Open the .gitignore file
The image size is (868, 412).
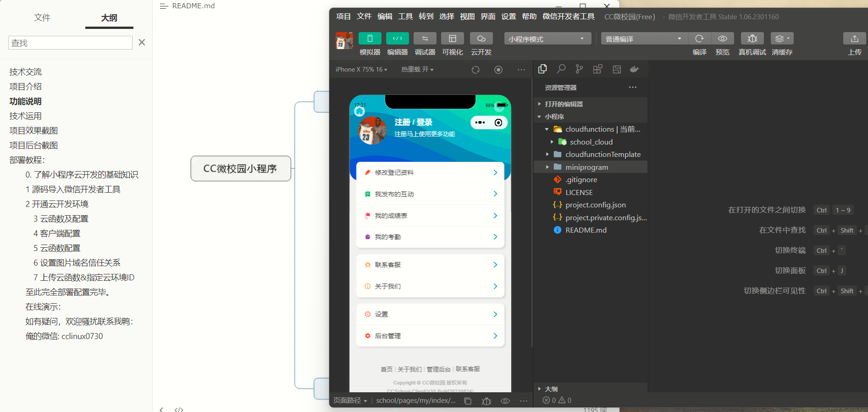[x=591, y=180]
